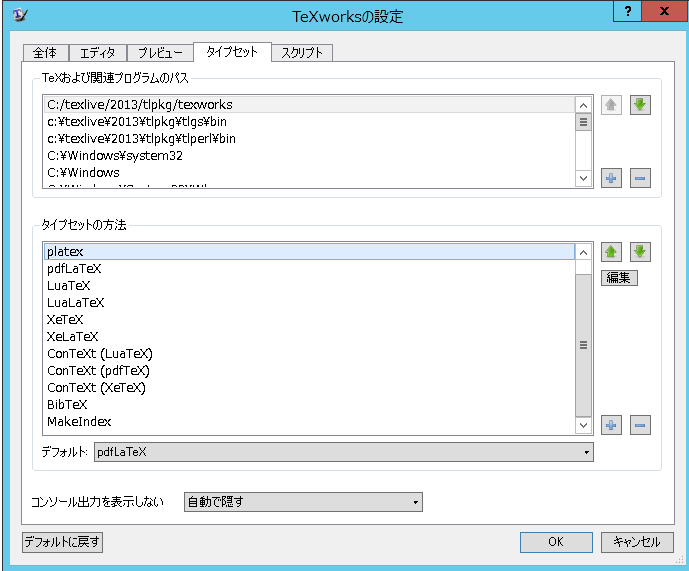
Task: Remove the selected path with the minus icon
Action: (640, 178)
